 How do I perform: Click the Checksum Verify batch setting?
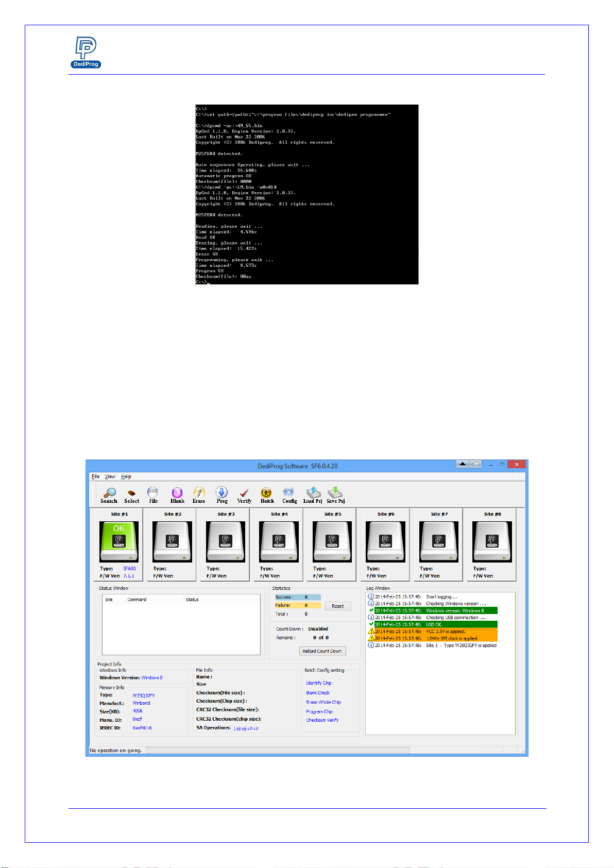(x=322, y=720)
